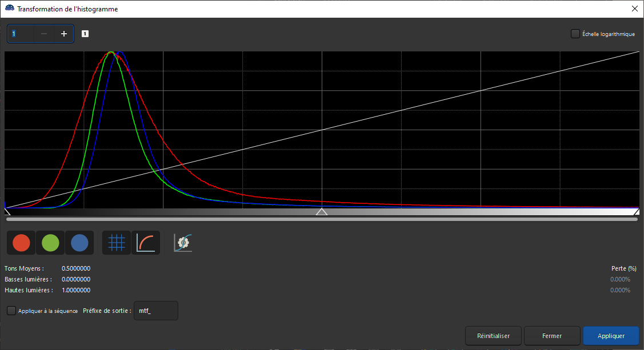Toggle the blue channel histogram
Image resolution: width=644 pixels, height=350 pixels.
pos(79,243)
